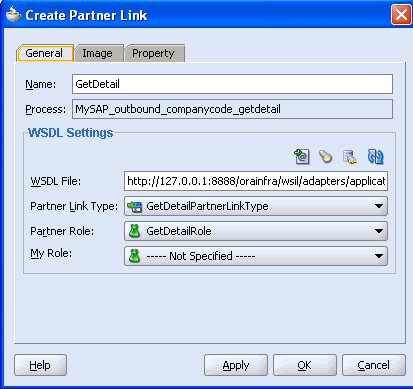
Task: Click the green Partner Role figure icon
Action: point(134,231)
